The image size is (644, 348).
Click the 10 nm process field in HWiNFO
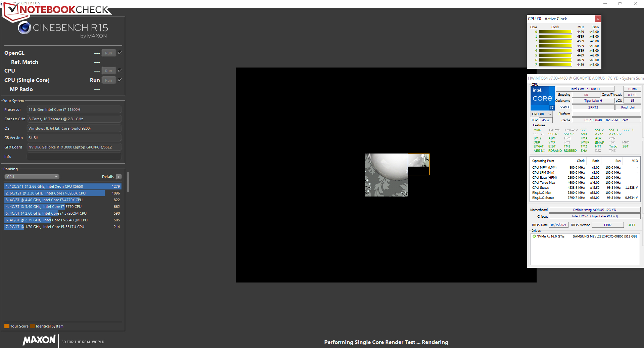click(x=632, y=89)
